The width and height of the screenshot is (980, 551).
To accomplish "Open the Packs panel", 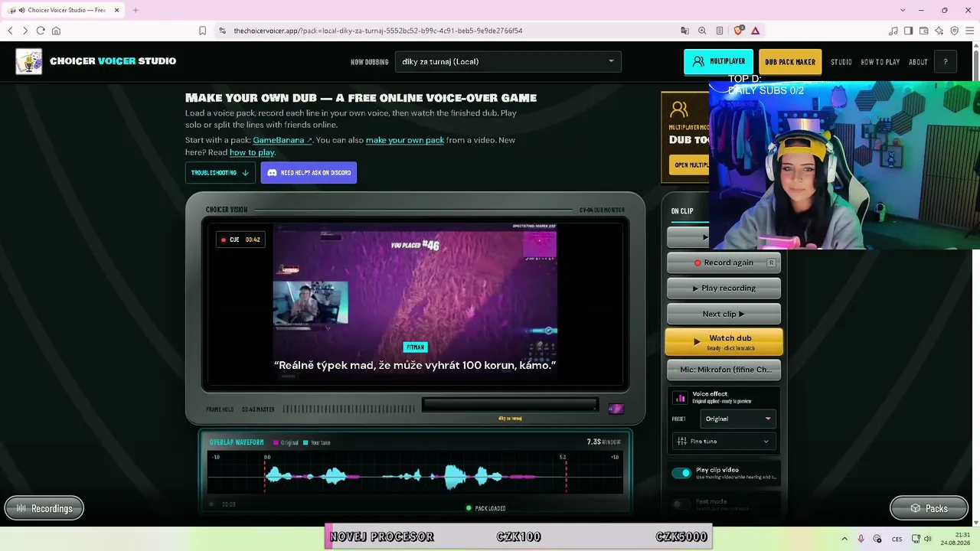I will click(929, 508).
